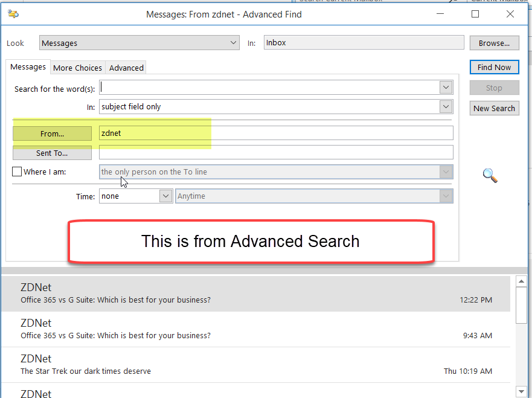Switch to the Advanced tab
Screen dimensions: 532x398
click(126, 68)
